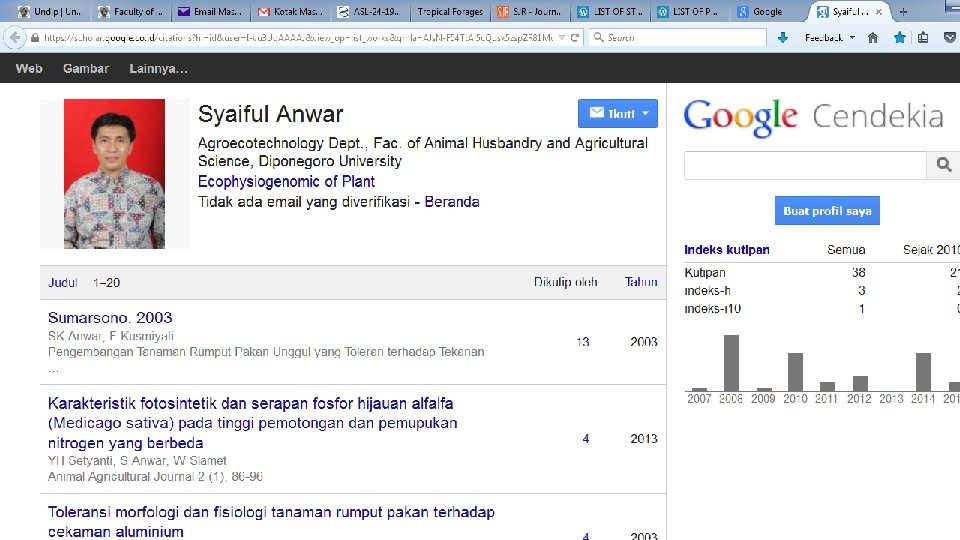Click the indeks-h value 3
This screenshot has height=540, width=960.
(861, 291)
